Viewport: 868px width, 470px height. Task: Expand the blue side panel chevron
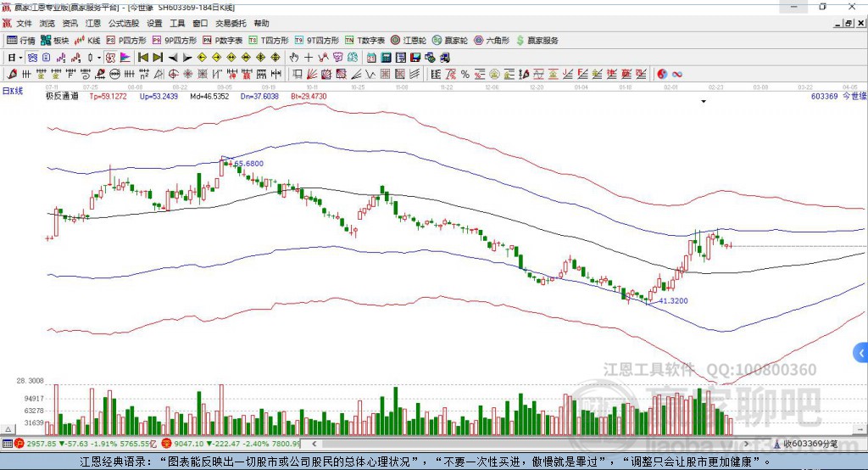point(860,353)
